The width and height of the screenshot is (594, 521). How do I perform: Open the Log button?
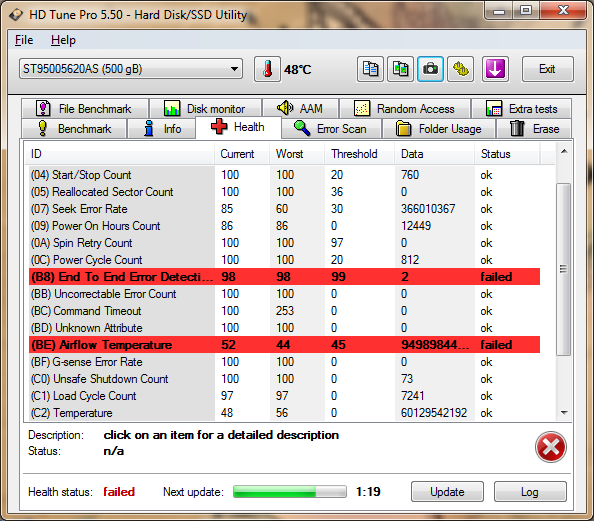(530, 492)
